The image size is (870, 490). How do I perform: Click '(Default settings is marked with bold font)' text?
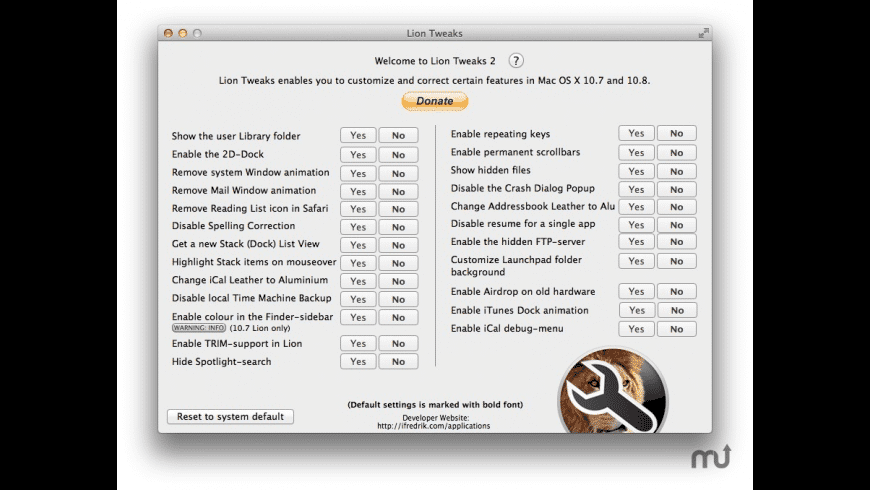click(x=435, y=405)
